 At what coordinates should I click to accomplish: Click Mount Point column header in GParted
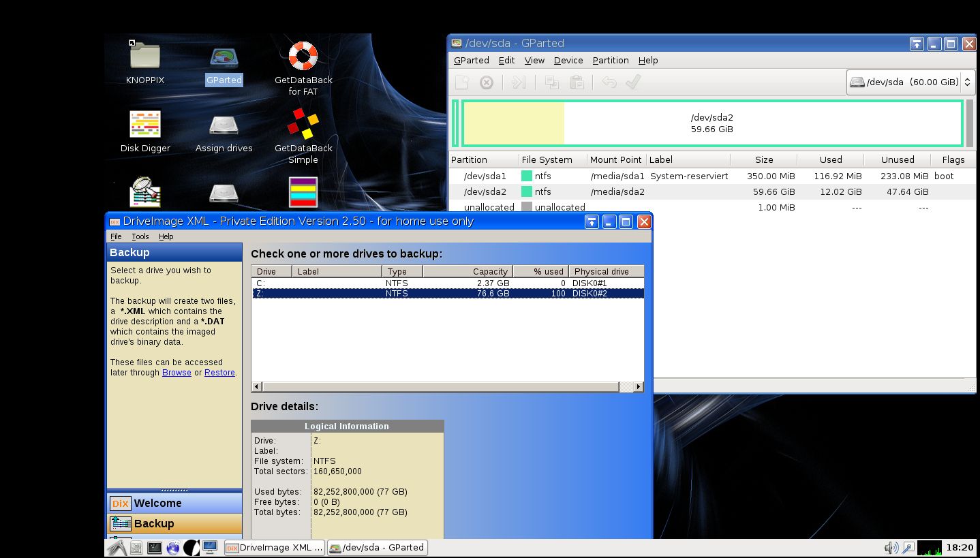click(616, 159)
